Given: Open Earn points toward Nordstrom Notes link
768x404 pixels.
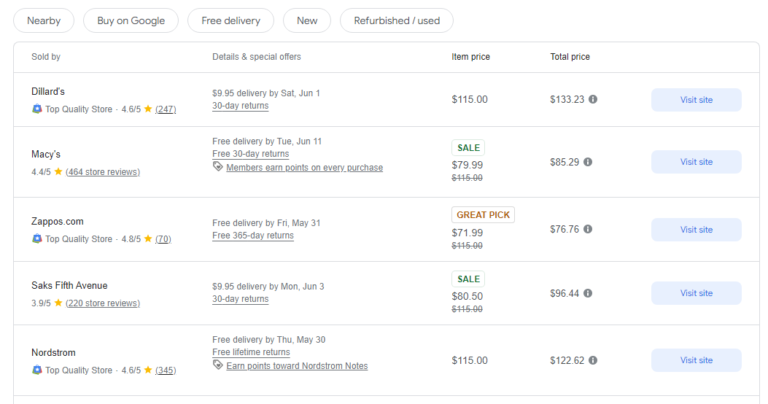Looking at the screenshot, I should click(x=296, y=366).
